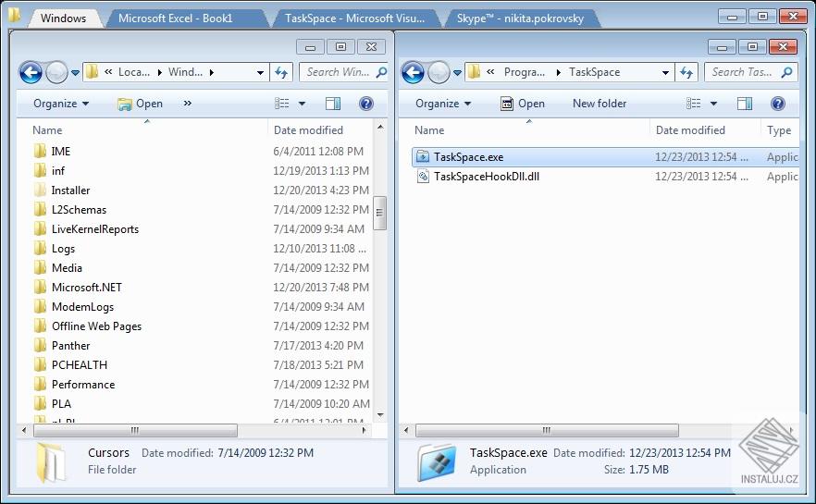Click Forward arrow in TaskSpace explorer window
Screen dimensions: 816x504
pyautogui.click(x=439, y=72)
